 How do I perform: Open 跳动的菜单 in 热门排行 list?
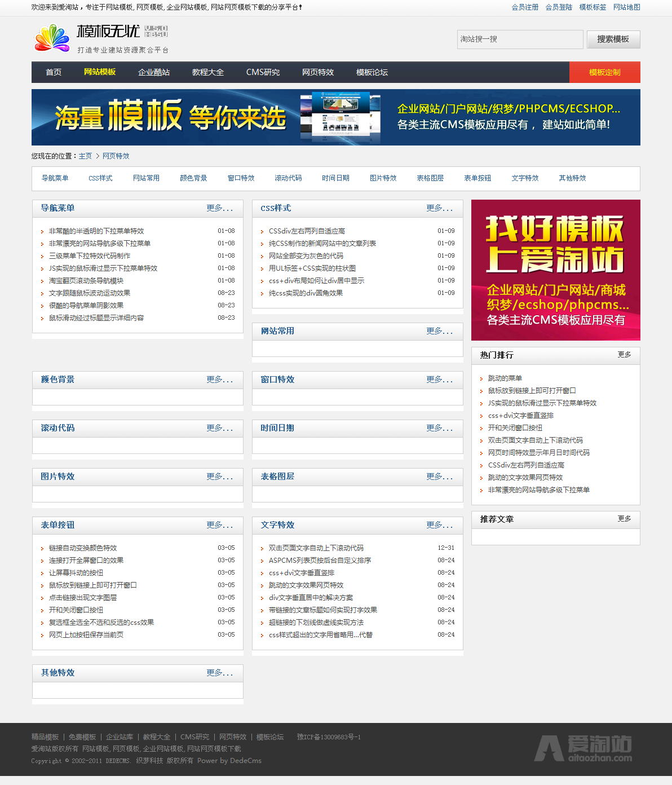pos(505,378)
